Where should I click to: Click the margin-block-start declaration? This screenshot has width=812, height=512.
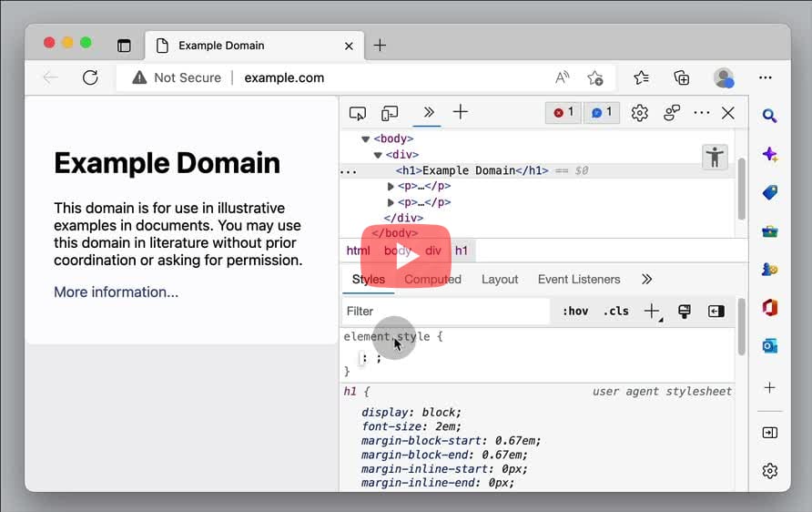451,441
